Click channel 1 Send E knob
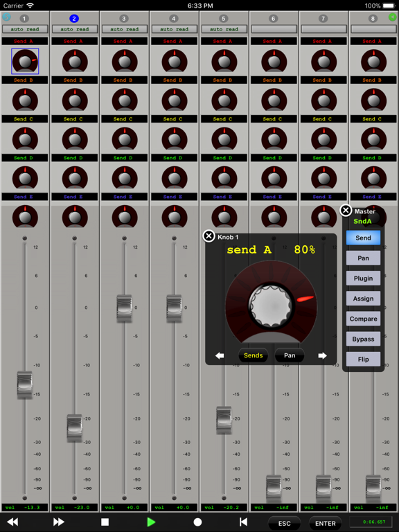This screenshot has height=532, width=399. point(25,217)
